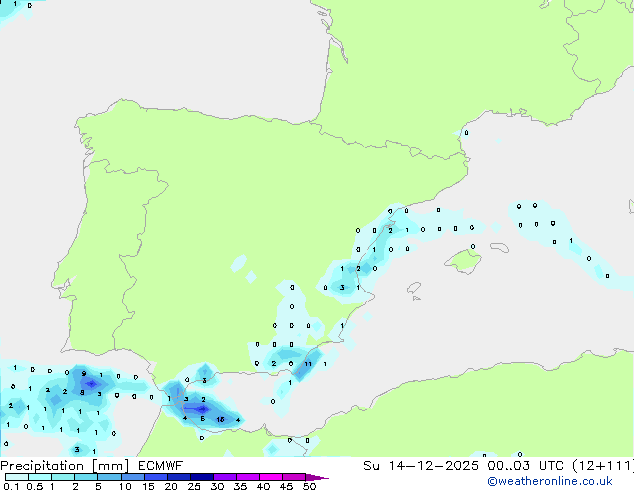Click the '8' precipitation value over the Atlantic
The width and height of the screenshot is (634, 490).
pos(82,392)
